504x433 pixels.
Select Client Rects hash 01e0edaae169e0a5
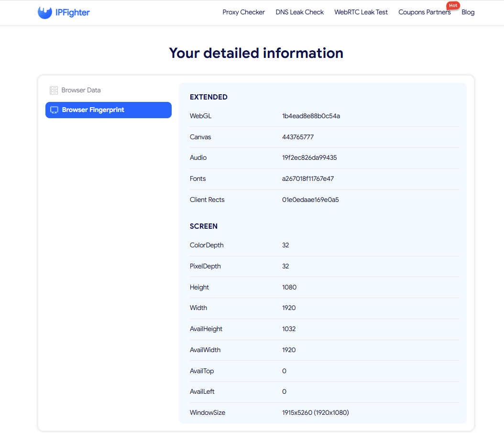(x=310, y=200)
